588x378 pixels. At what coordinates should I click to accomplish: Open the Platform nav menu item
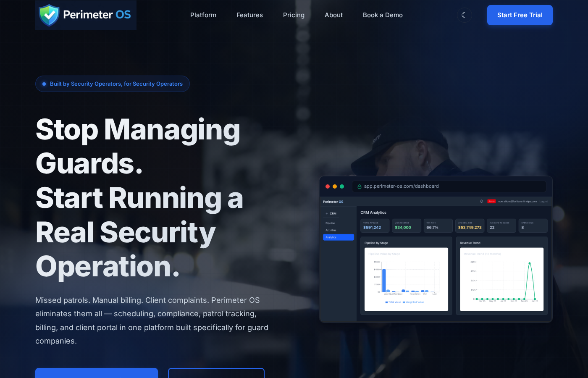[203, 15]
